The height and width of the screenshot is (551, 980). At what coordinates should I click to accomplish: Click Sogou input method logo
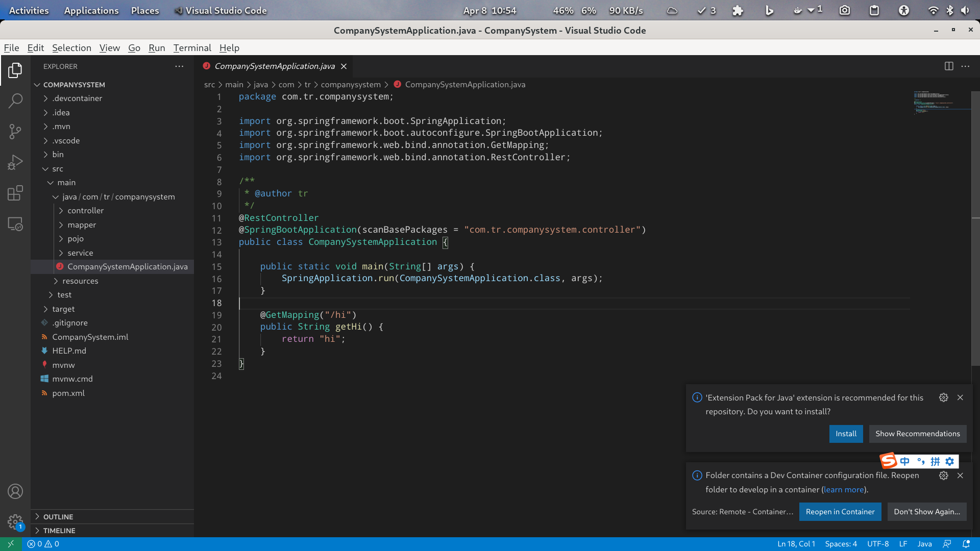(x=889, y=461)
